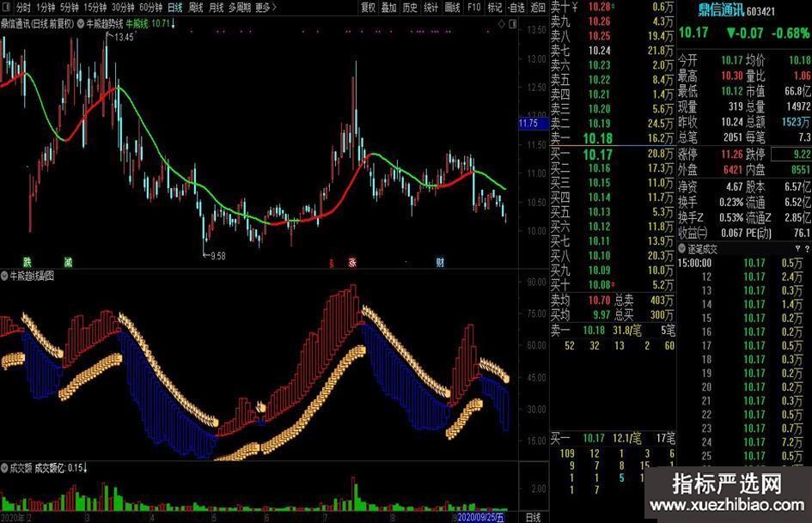812x523 pixels.
Task: Select the 5分钟 timeframe
Action: 70,7
